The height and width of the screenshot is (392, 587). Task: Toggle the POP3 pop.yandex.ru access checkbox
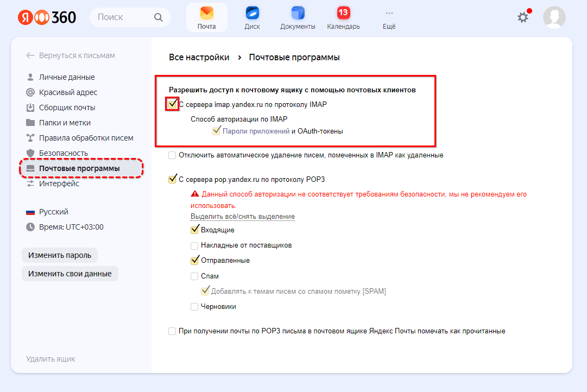click(172, 179)
